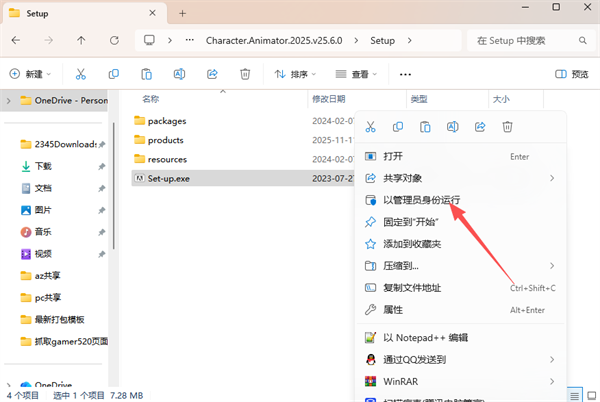Refresh the current folder view
Screen dimensions: 600x402
point(112,41)
